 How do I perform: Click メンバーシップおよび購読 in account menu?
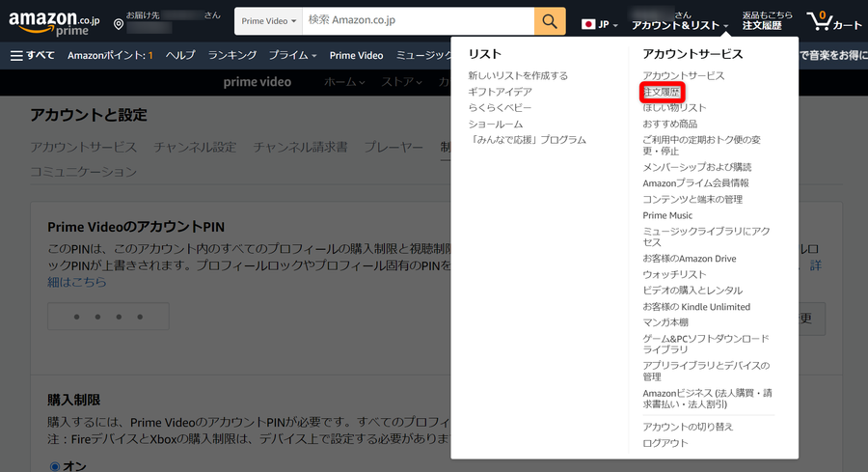point(697,167)
